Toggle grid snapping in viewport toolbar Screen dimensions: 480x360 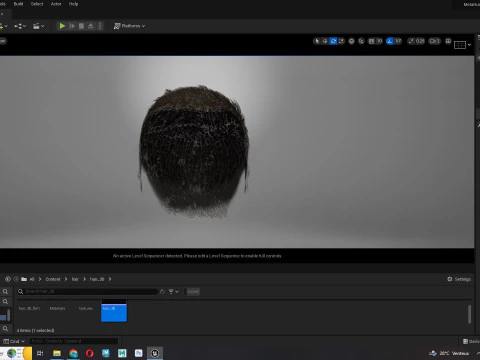(x=371, y=41)
